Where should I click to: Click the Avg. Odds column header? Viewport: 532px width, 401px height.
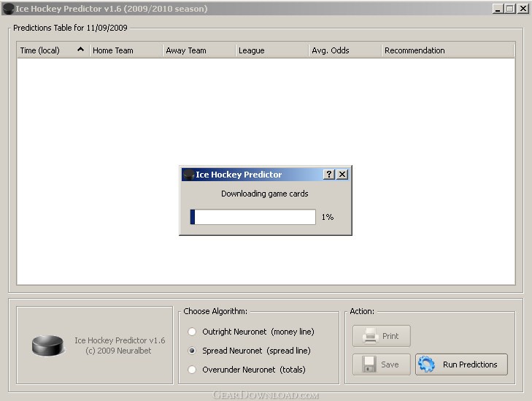(x=344, y=50)
